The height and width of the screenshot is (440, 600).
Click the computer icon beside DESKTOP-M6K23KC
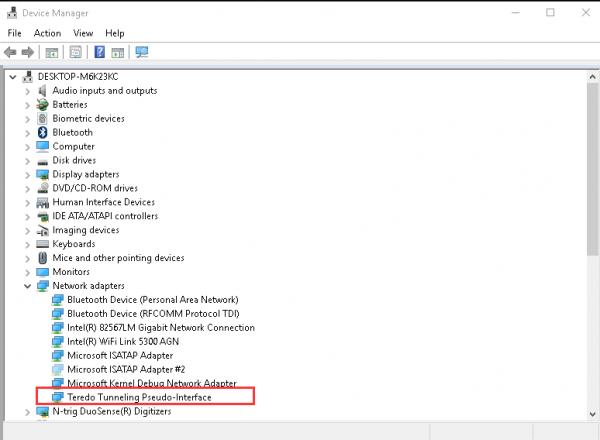point(28,77)
